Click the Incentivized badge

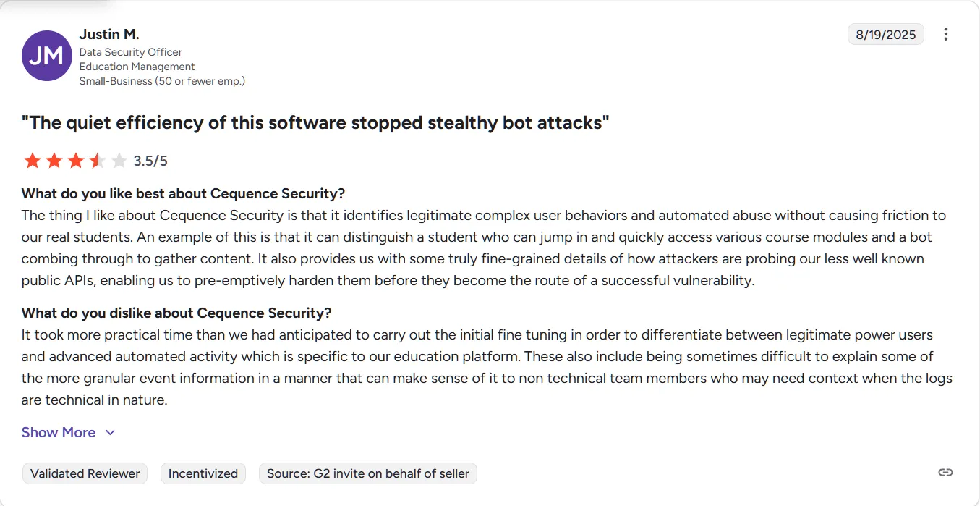pos(203,473)
